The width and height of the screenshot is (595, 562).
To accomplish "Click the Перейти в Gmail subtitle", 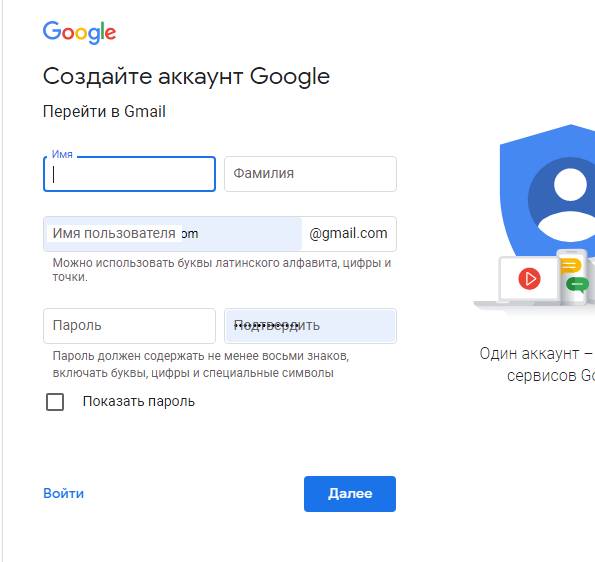I will pos(104,112).
